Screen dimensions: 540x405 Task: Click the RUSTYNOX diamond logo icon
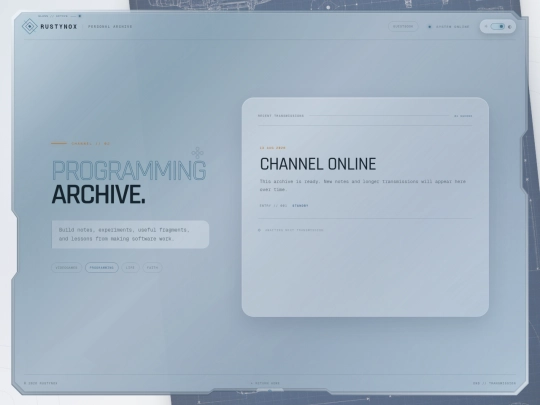point(30,26)
